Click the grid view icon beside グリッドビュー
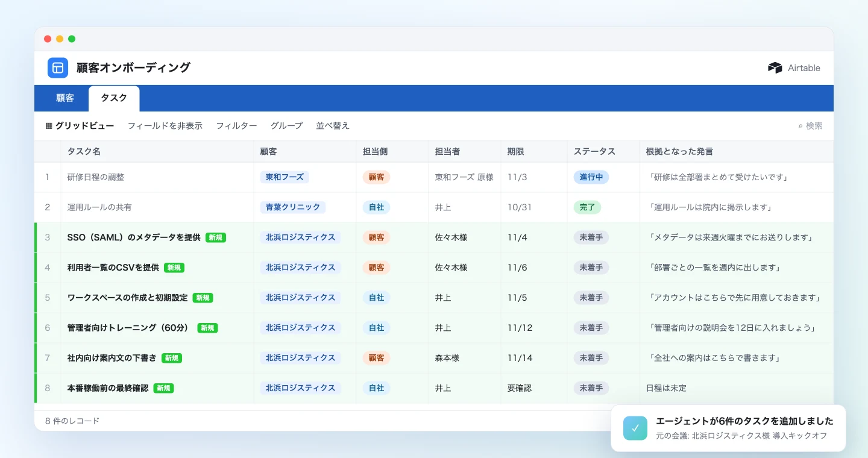This screenshot has width=868, height=458. (x=49, y=126)
